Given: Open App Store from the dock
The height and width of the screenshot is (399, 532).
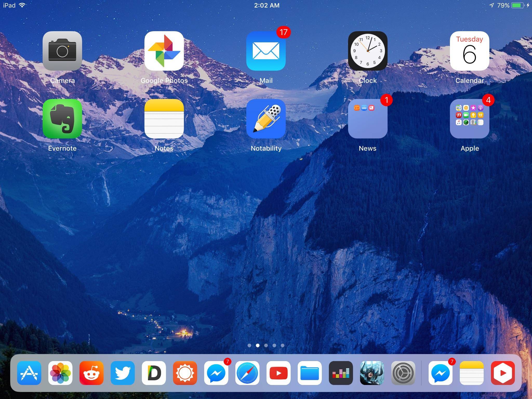Looking at the screenshot, I should click(29, 373).
